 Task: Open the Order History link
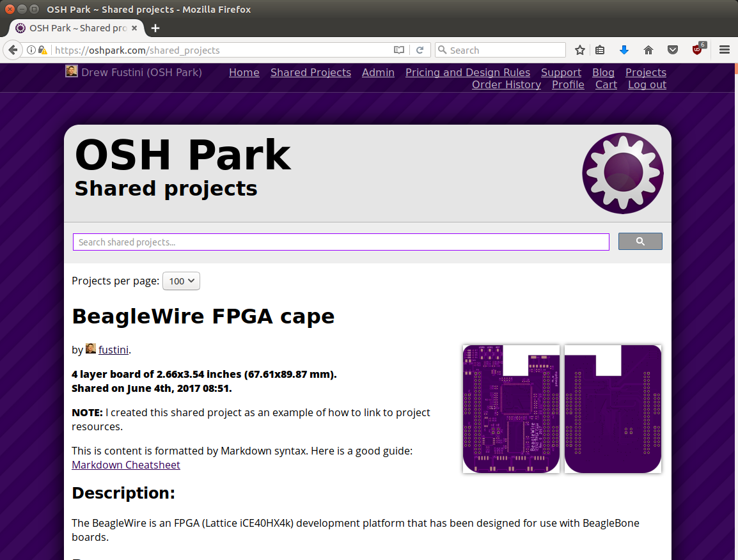coord(506,85)
